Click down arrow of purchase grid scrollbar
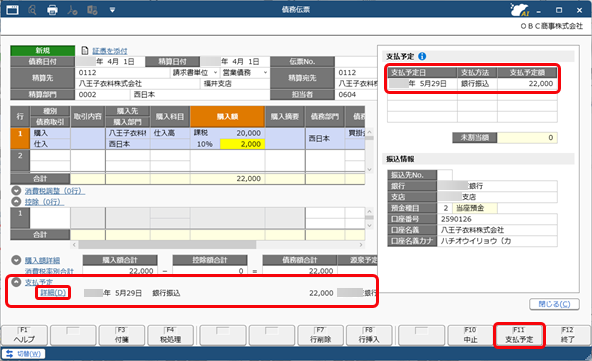 (370, 170)
